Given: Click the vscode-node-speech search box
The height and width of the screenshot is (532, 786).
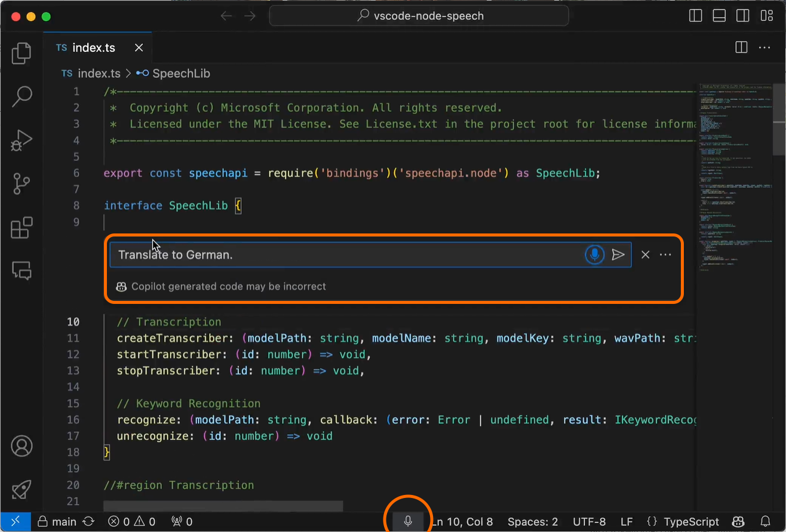Looking at the screenshot, I should tap(418, 16).
